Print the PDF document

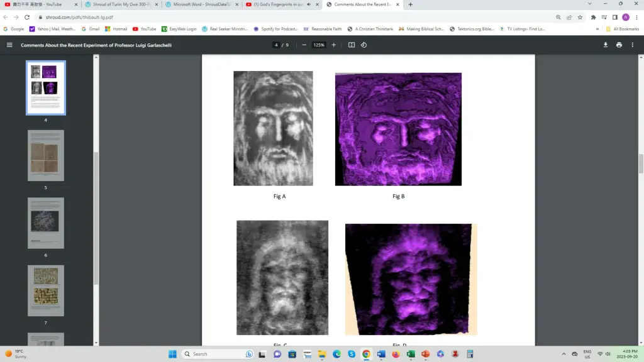[x=619, y=45]
